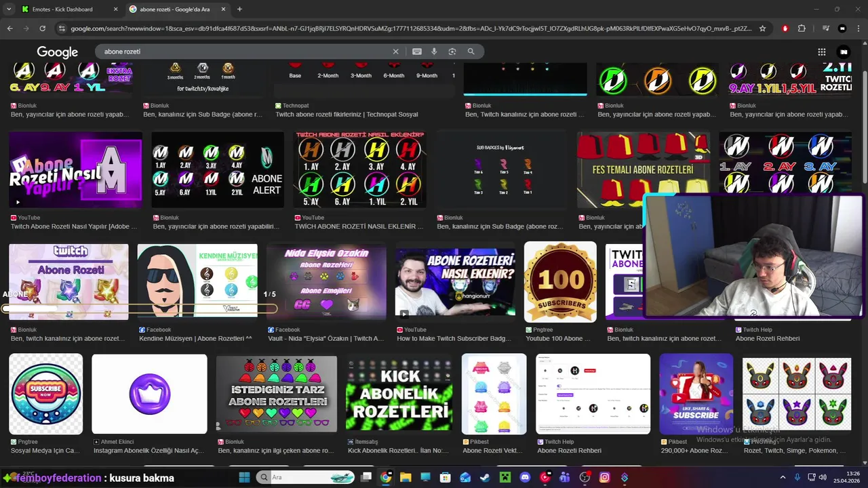Submit search with the magnifier icon
868x488 pixels.
(x=471, y=52)
